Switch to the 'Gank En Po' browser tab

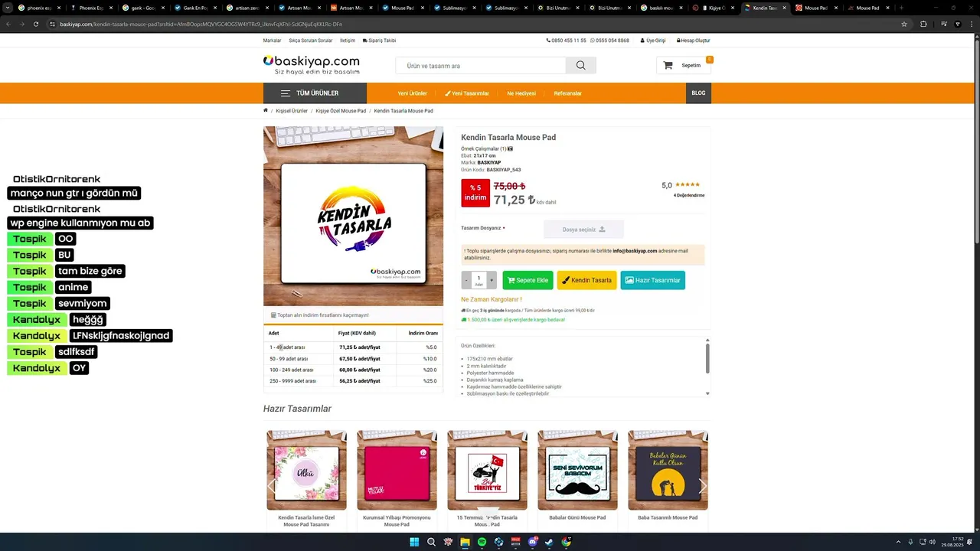[195, 8]
